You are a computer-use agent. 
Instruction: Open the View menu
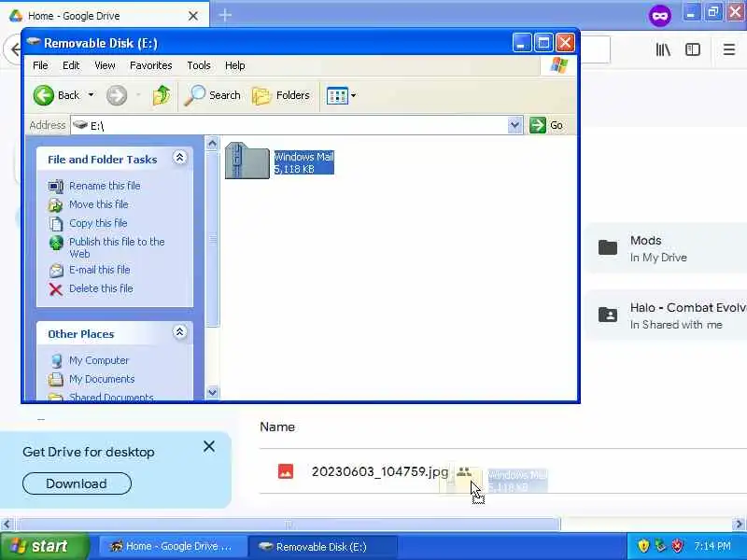point(105,65)
